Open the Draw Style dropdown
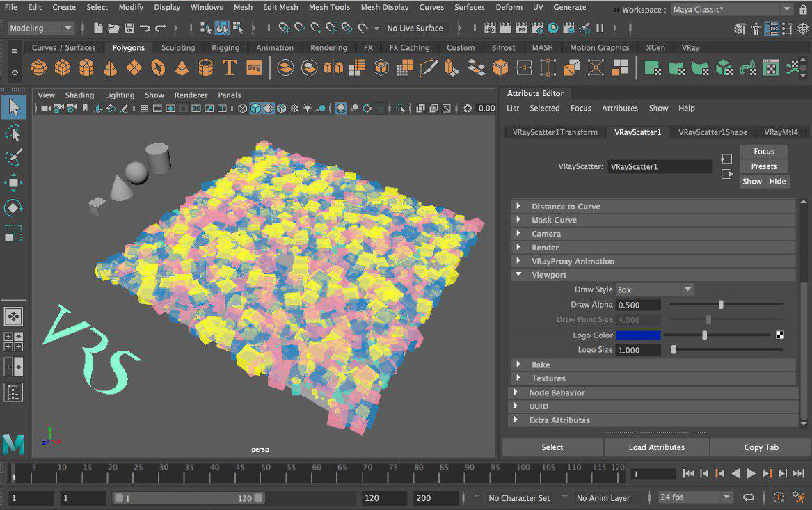The width and height of the screenshot is (812, 510). (655, 289)
